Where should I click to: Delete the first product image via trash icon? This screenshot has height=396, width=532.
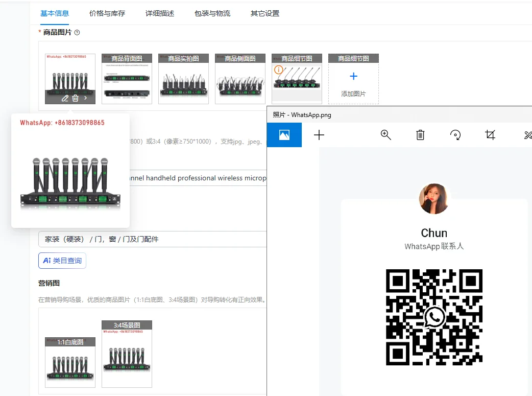pos(76,98)
